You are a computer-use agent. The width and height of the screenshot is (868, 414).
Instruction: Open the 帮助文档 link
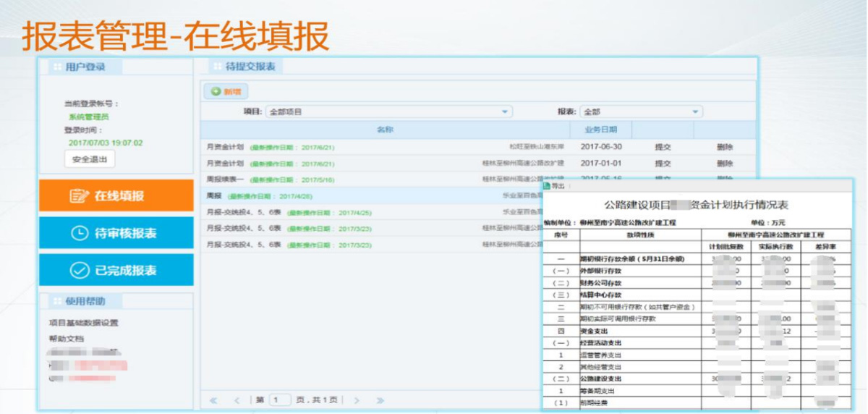coord(67,338)
